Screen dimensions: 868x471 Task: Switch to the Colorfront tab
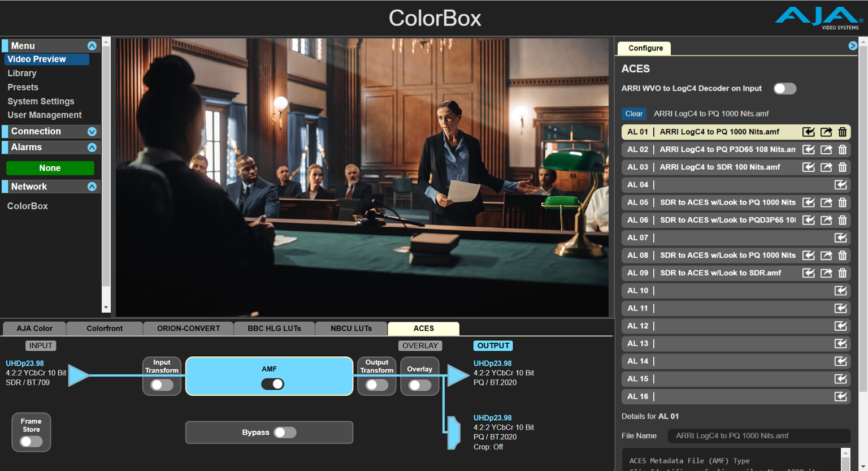104,328
